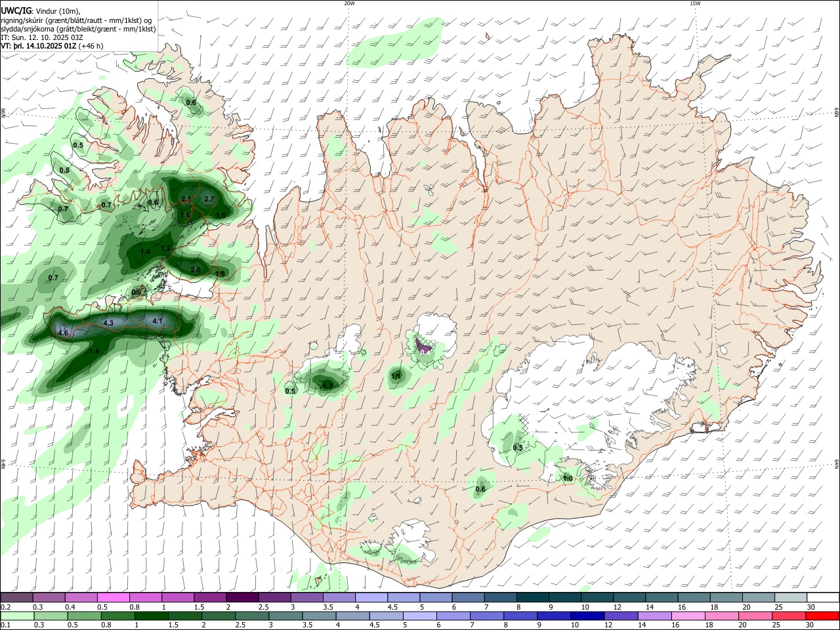This screenshot has width=840, height=630.
Task: Select the dark mauve 0.2–0.3 snow legend swatch
Action: pyautogui.click(x=16, y=597)
